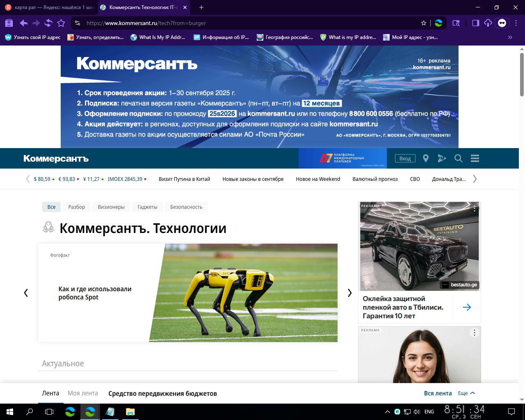Screen dimensions: 525x420
Task: Open the volume tray icon
Action: (x=417, y=411)
